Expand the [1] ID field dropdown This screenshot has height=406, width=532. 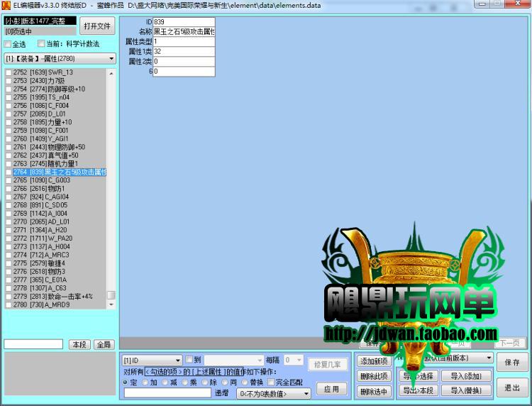click(177, 361)
